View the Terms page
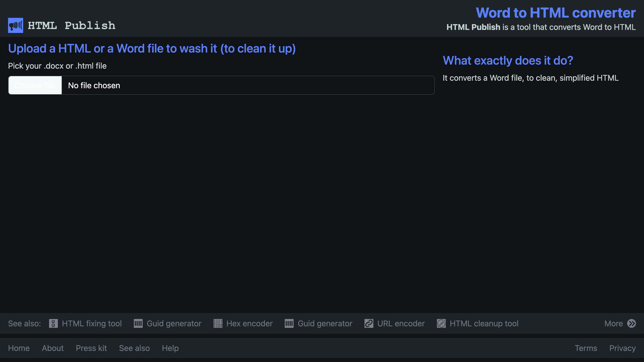The width and height of the screenshot is (644, 362). [586, 348]
